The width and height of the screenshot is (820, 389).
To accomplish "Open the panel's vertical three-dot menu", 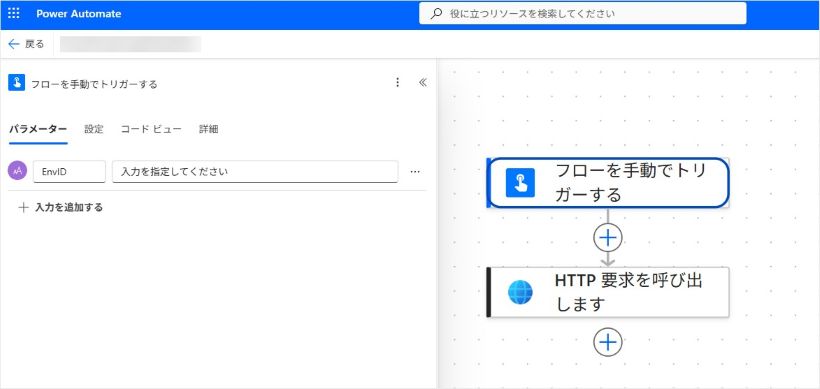I will (x=397, y=82).
